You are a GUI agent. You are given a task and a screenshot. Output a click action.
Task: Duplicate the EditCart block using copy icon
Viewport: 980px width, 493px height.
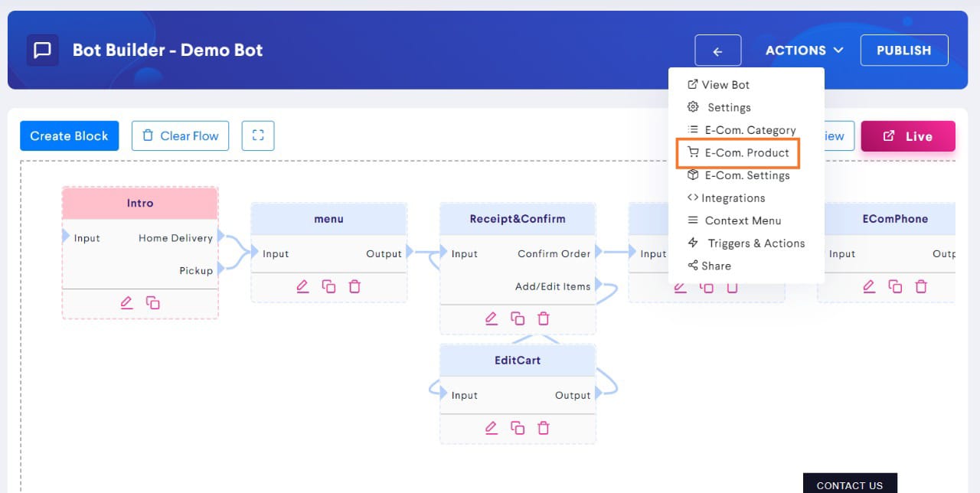518,427
